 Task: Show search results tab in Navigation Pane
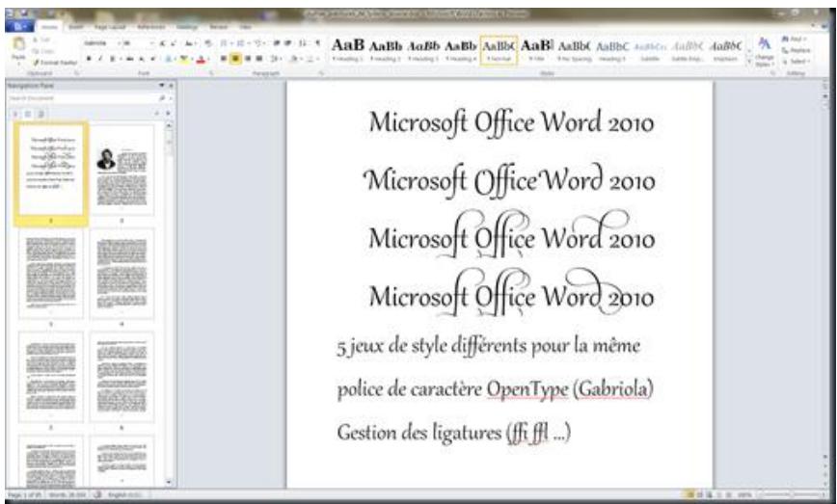tap(40, 114)
